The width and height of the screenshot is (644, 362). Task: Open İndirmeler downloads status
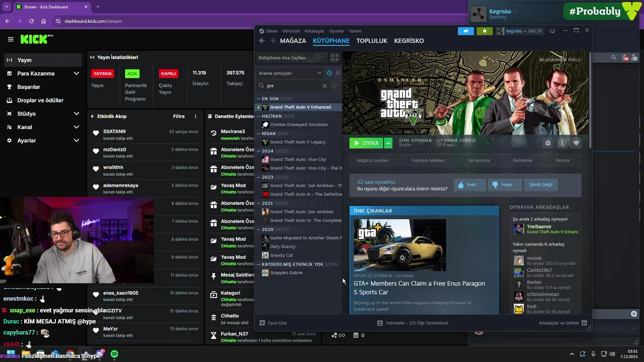coord(413,323)
